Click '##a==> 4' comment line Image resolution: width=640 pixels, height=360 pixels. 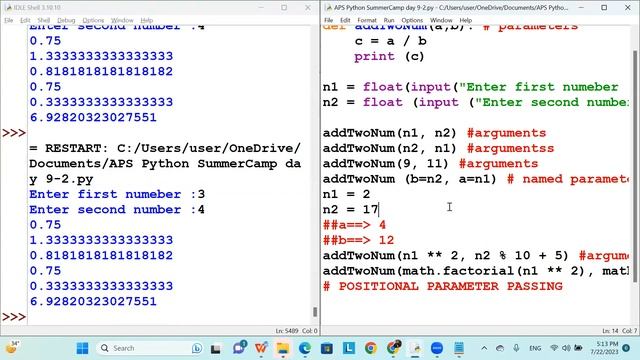[x=354, y=225]
